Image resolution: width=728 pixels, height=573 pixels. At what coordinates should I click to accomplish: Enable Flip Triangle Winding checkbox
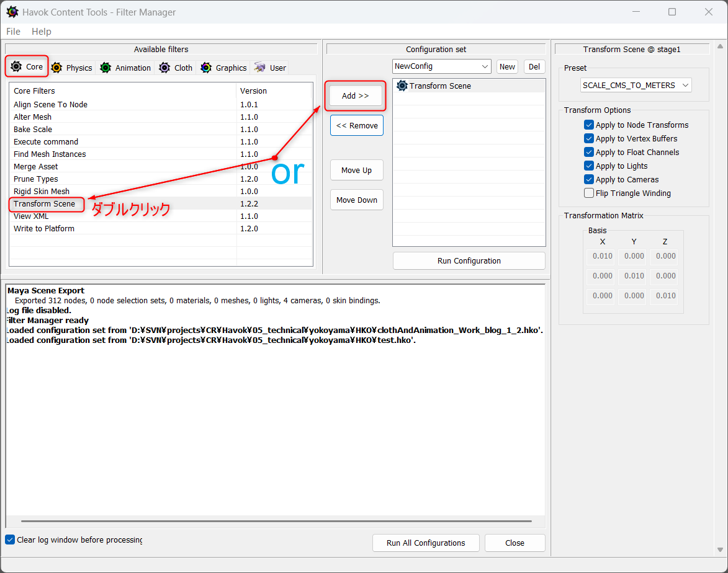589,193
